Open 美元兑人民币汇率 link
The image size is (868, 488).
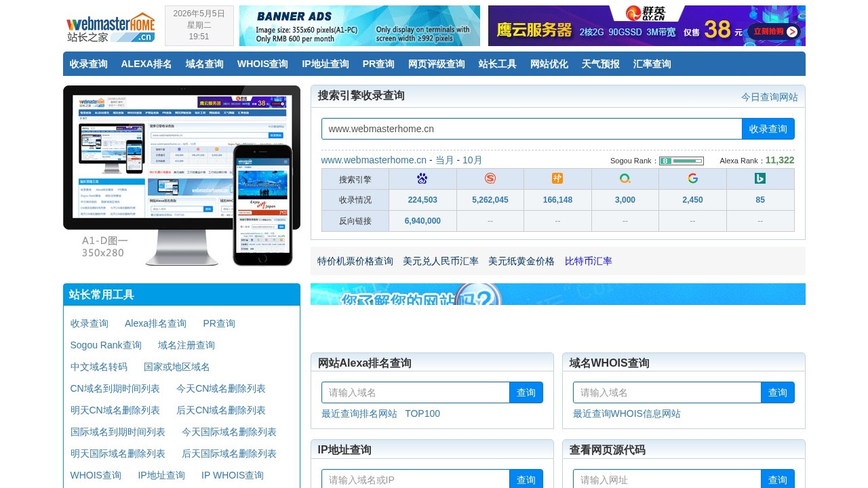[x=441, y=261]
